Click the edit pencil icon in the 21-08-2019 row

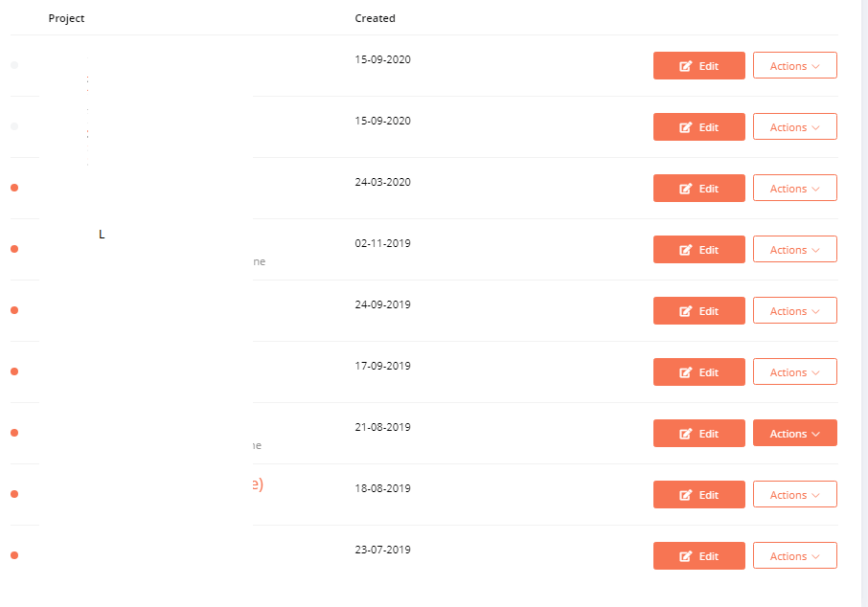pos(685,434)
